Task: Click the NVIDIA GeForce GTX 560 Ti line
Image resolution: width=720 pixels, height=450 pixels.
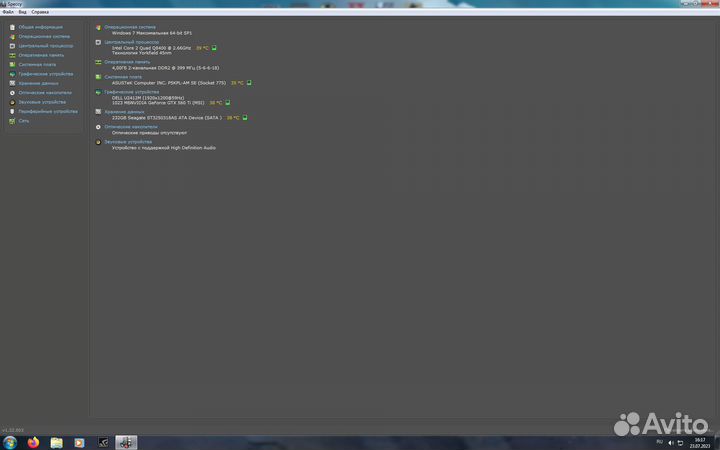Action: (158, 103)
